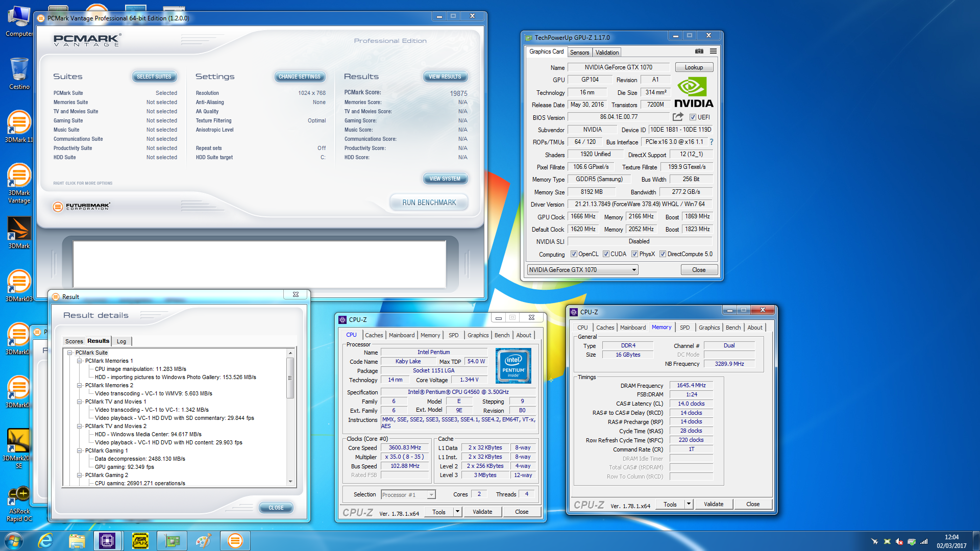Switch to Sensors tab in GPU-Z
This screenshot has width=980, height=551.
[x=579, y=53]
